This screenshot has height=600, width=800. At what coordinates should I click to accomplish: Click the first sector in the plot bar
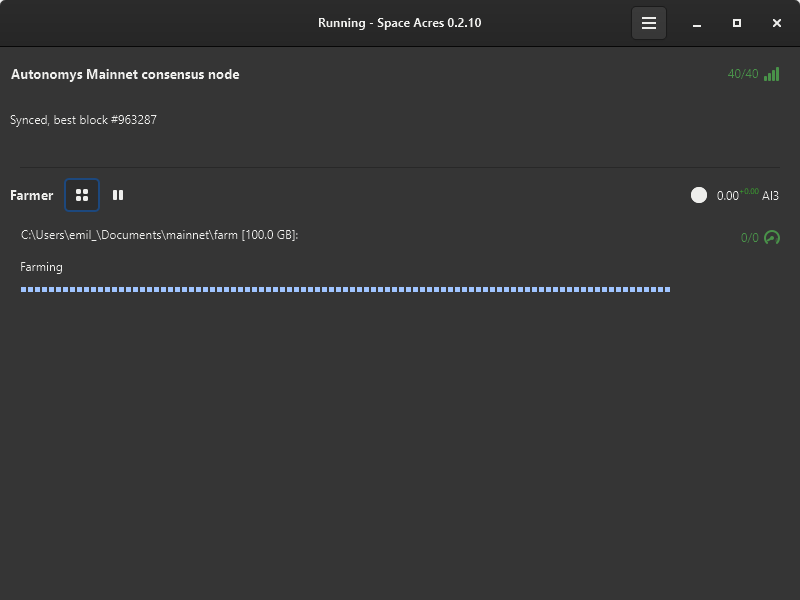[23, 290]
